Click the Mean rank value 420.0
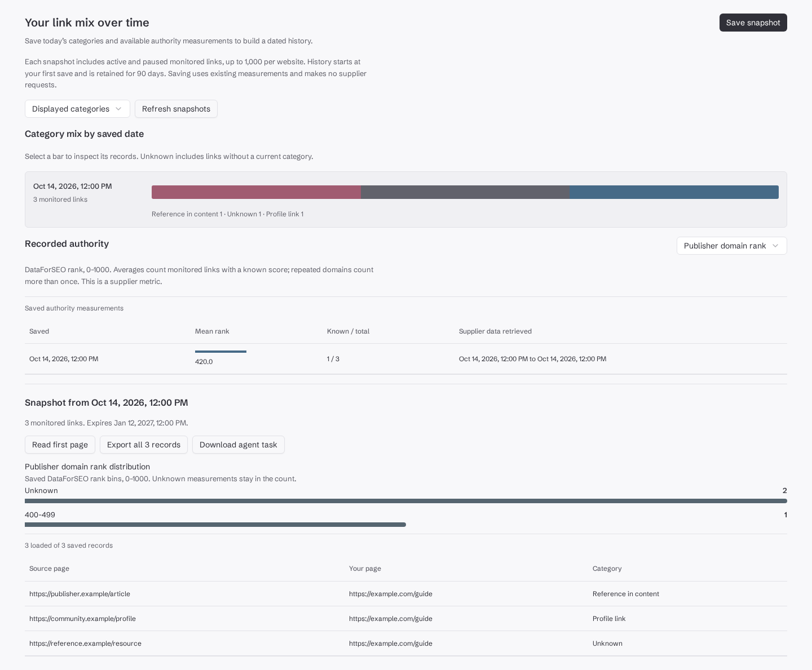 (204, 362)
